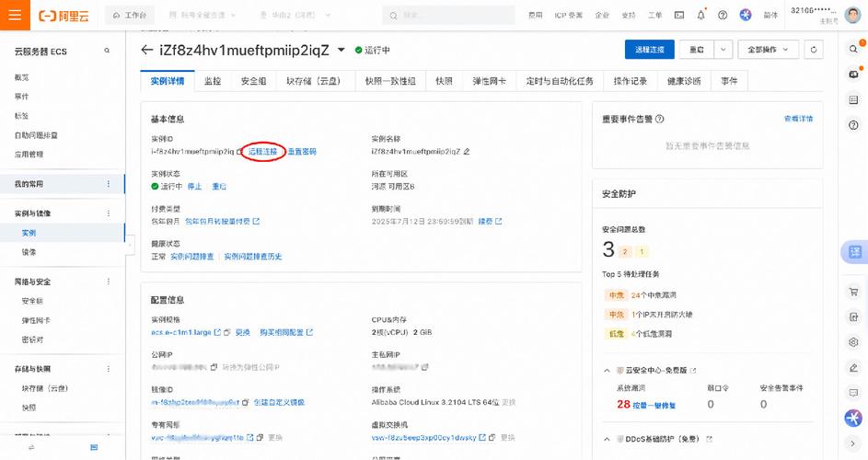Click the user avatar

[x=853, y=15]
